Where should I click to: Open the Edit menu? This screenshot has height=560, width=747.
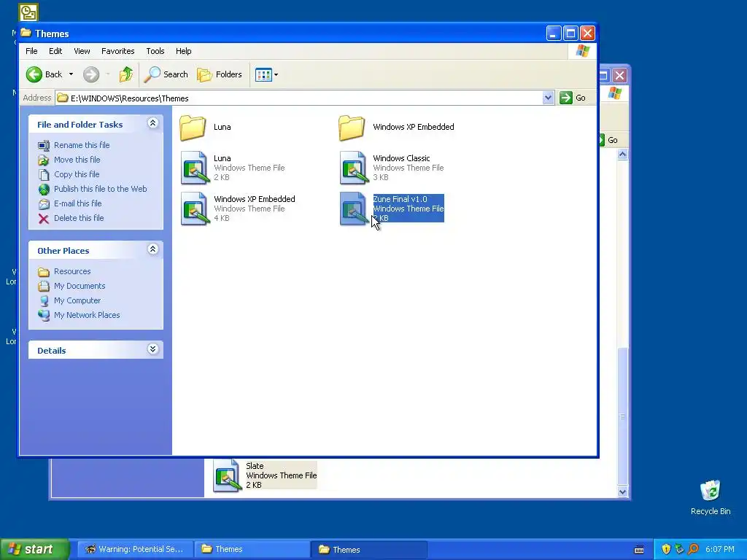click(55, 51)
